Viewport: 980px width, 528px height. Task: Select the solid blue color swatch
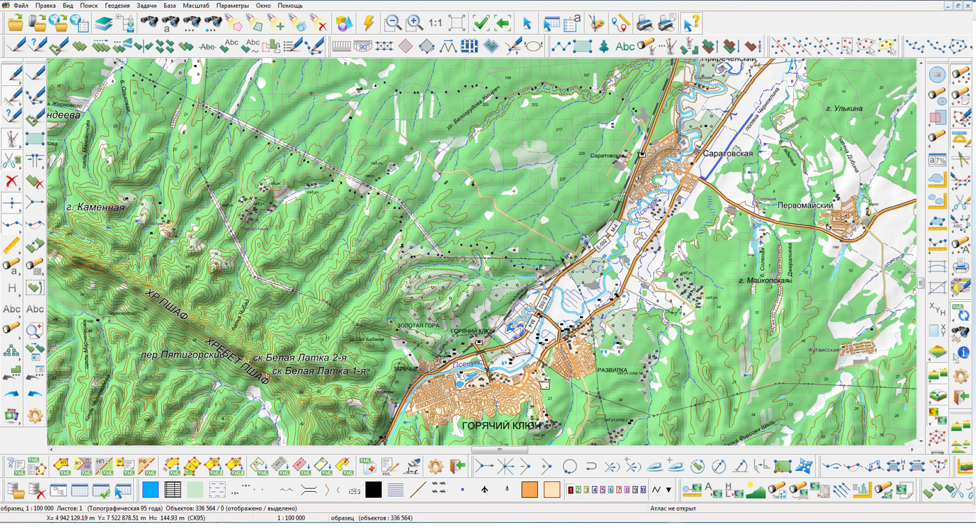click(151, 490)
